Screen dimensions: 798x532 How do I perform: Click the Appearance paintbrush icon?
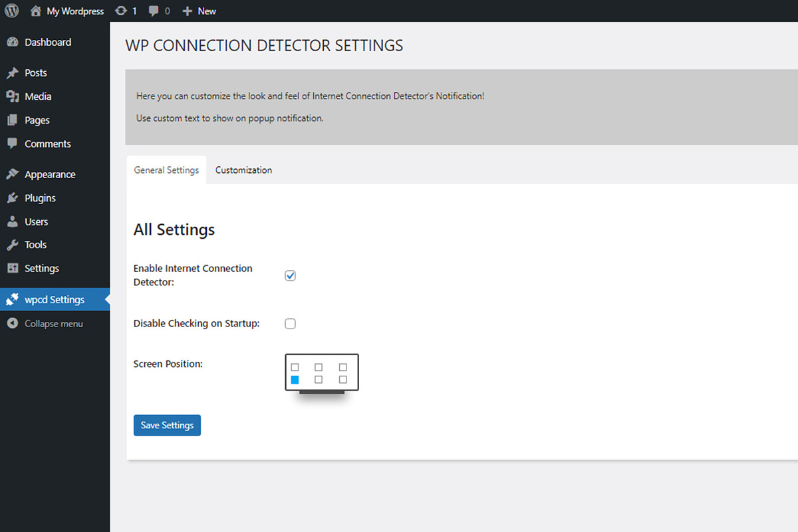(12, 174)
